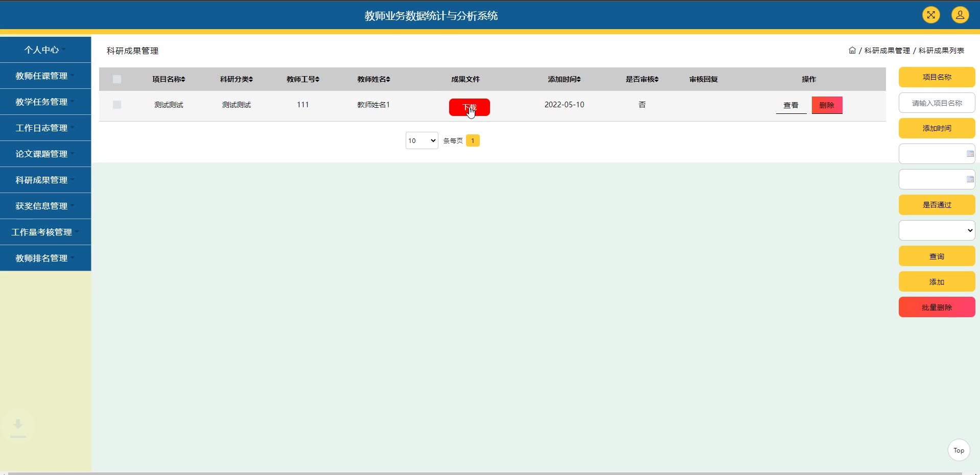Click the 添加 button
The height and width of the screenshot is (475, 980).
[937, 281]
